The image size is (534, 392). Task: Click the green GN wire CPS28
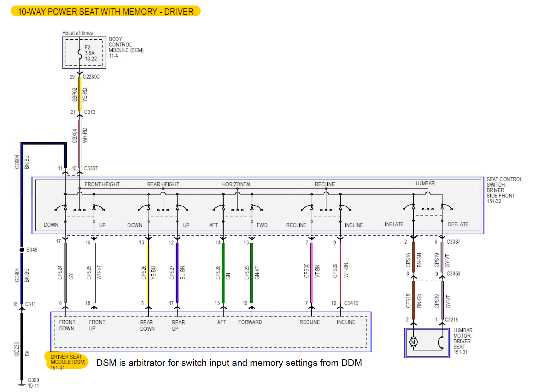coord(223,272)
